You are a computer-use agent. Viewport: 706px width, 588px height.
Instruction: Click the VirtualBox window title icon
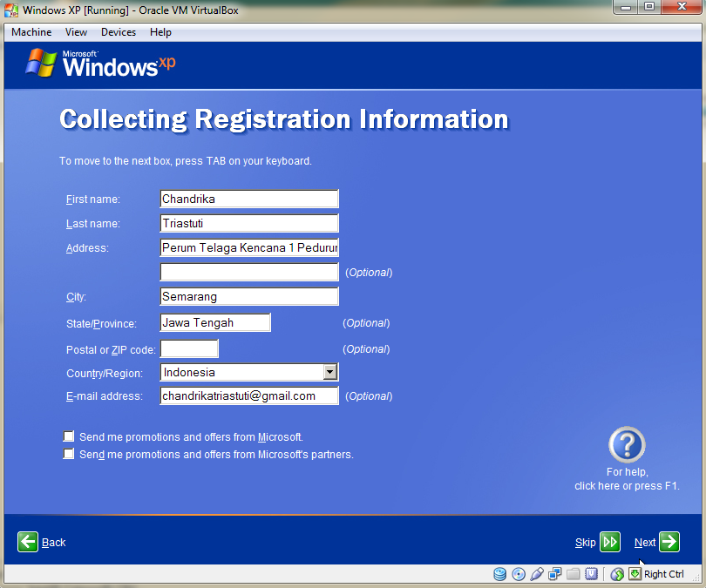click(11, 10)
